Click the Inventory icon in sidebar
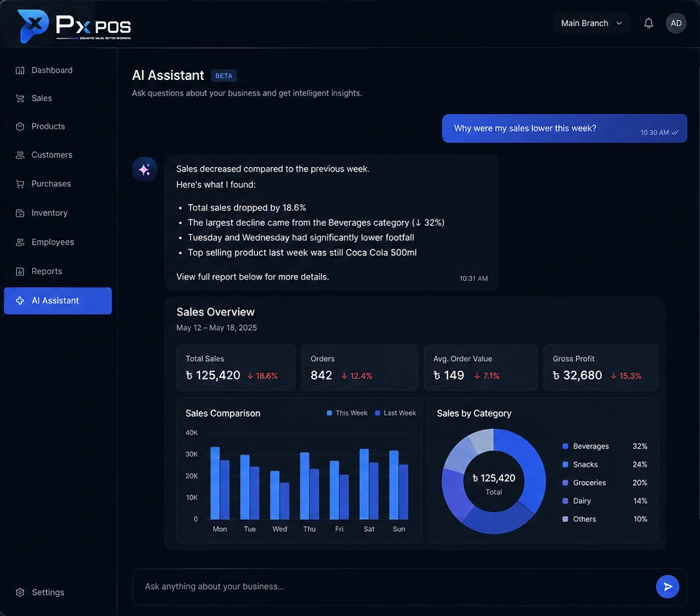Viewport: 700px width, 616px height. [20, 213]
